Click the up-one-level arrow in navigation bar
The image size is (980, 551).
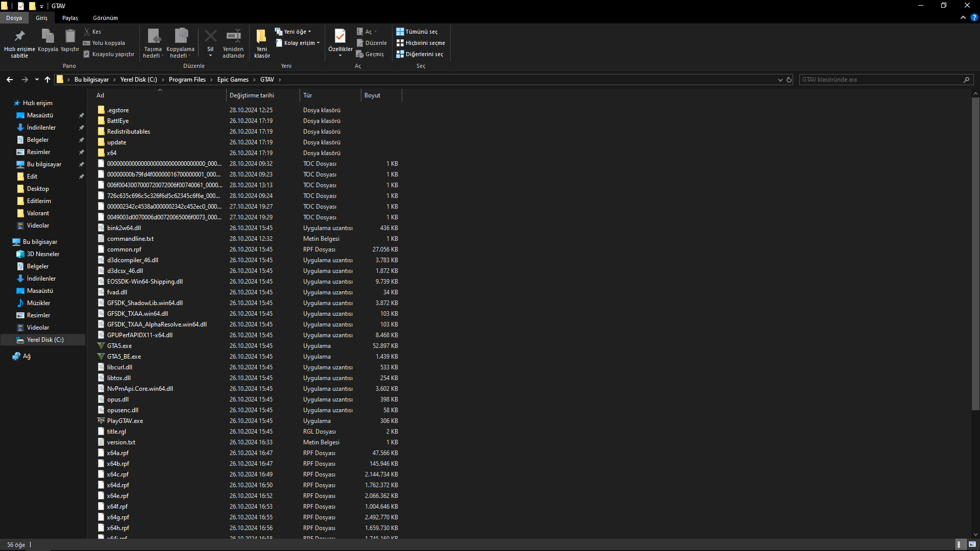[47, 80]
